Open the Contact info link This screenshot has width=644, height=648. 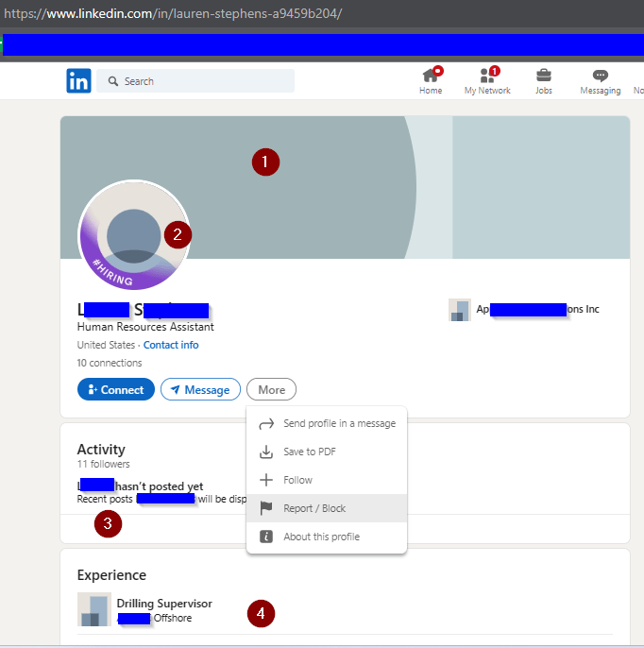[x=171, y=345]
